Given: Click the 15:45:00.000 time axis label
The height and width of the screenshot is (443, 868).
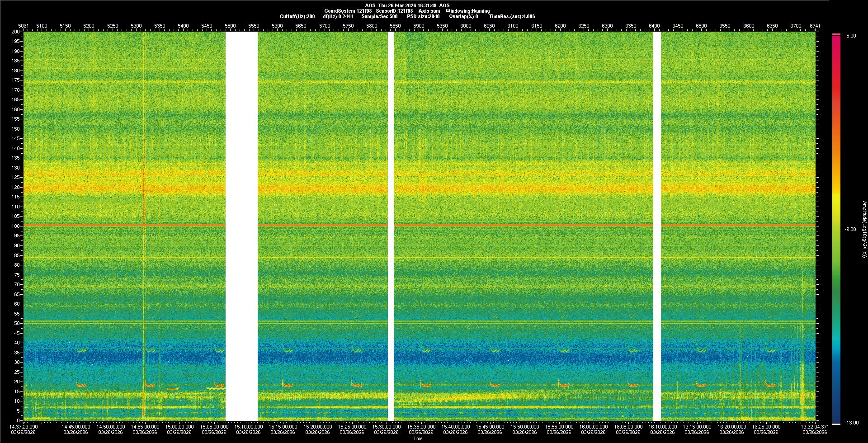Looking at the screenshot, I should (490, 427).
